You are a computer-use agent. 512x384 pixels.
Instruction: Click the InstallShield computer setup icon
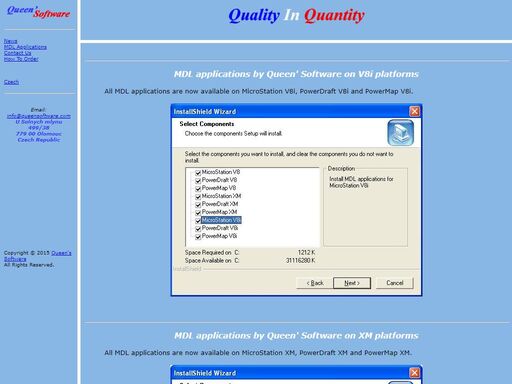401,133
